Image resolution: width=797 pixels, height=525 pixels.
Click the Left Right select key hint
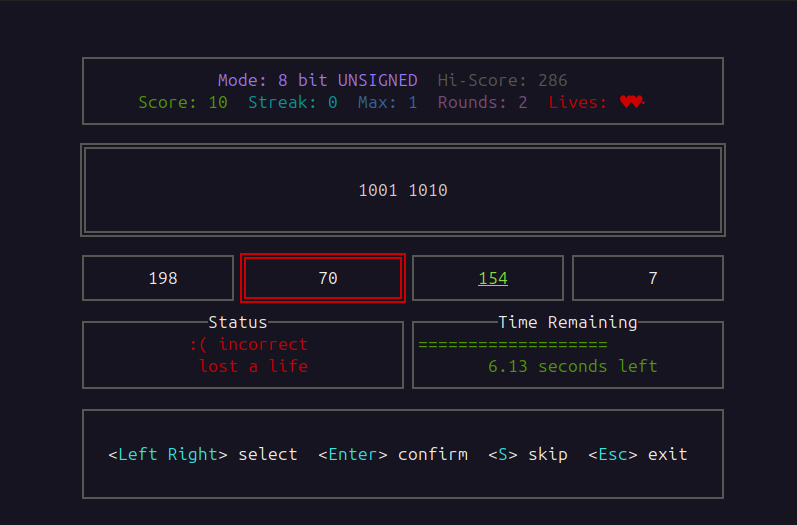202,454
